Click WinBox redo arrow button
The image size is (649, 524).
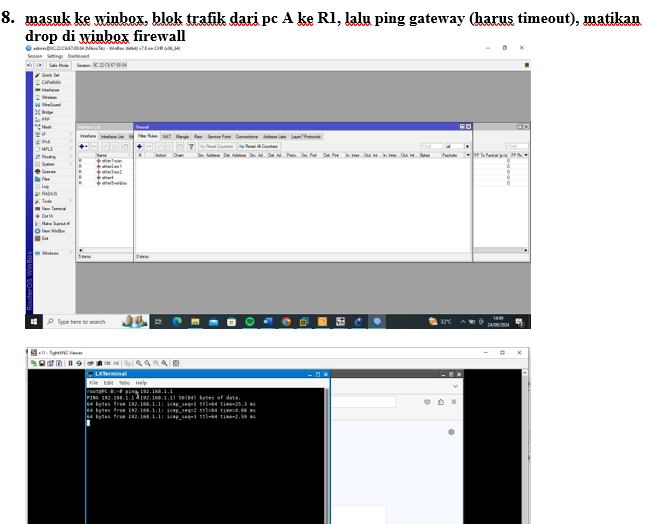[39, 65]
